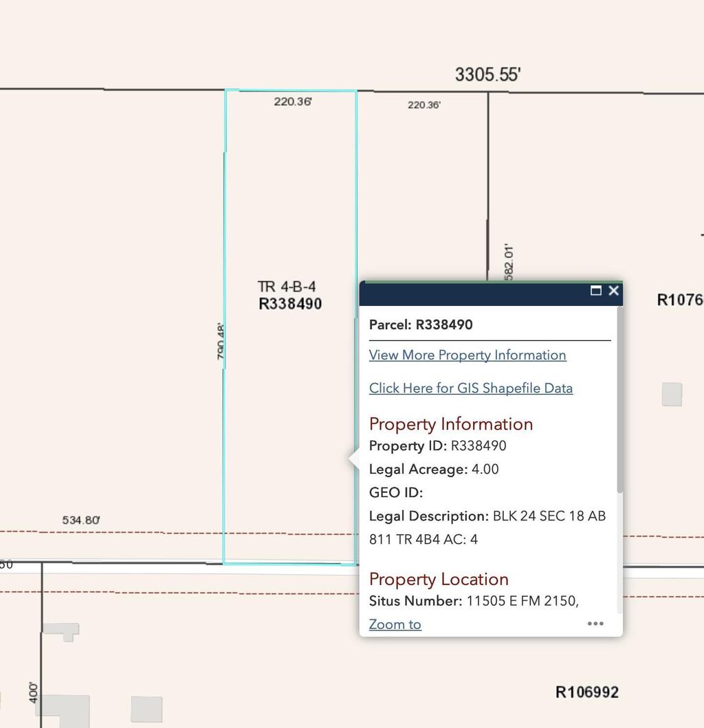Close the parcel R338490 popup
Screen dimensions: 704x728
click(614, 291)
